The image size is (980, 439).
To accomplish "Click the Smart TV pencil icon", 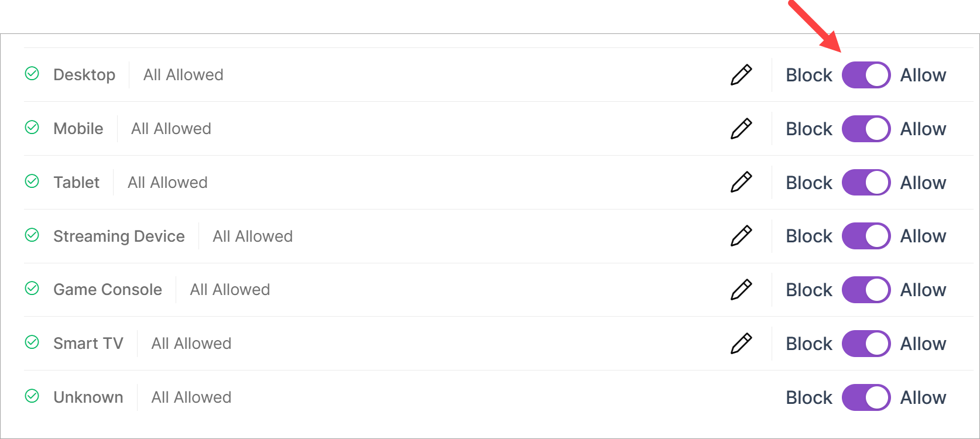I will pos(741,344).
